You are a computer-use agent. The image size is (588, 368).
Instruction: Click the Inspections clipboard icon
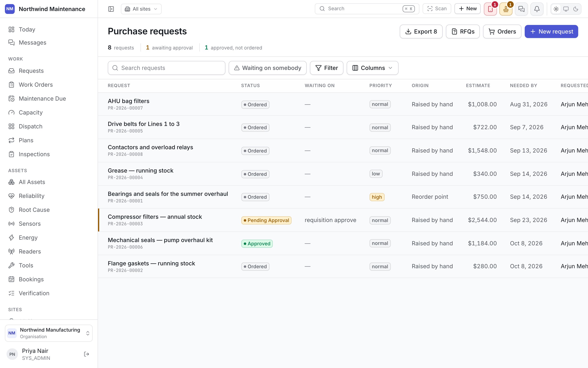(11, 154)
